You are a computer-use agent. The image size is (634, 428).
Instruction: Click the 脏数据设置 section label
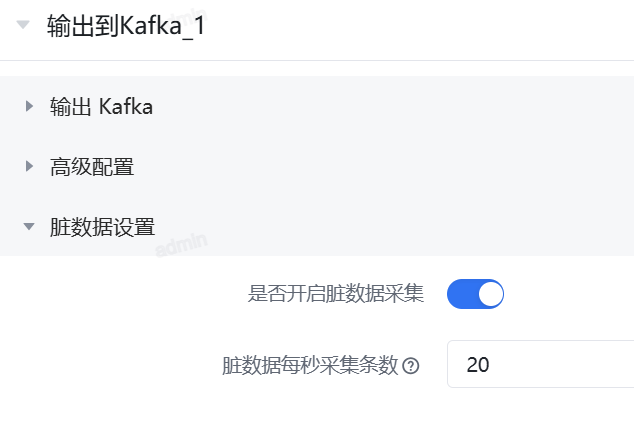[x=102, y=227]
